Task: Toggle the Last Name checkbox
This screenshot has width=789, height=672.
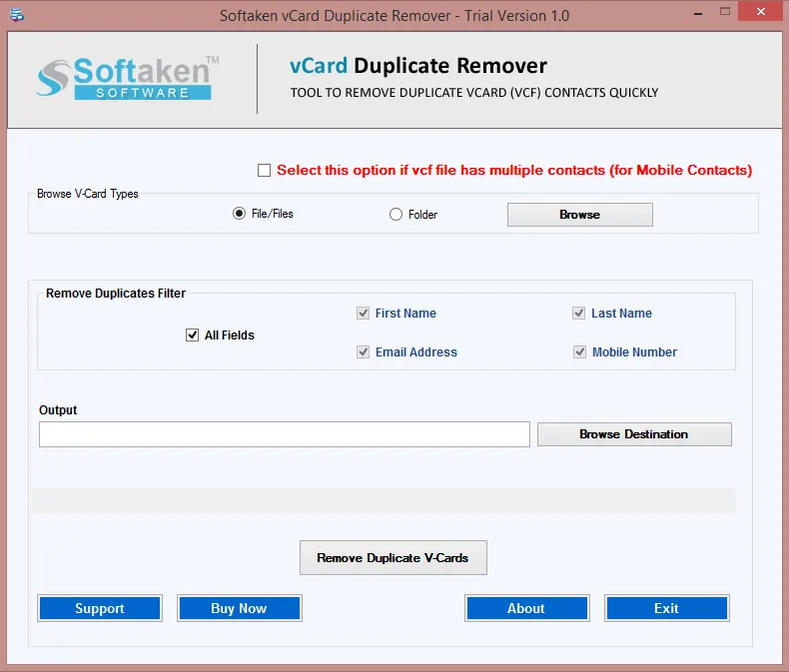Action: pyautogui.click(x=578, y=314)
